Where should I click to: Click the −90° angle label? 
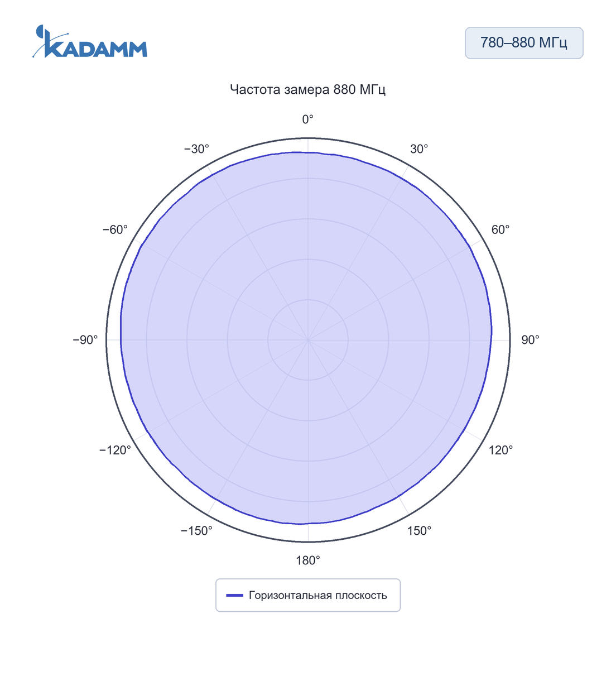(x=85, y=340)
